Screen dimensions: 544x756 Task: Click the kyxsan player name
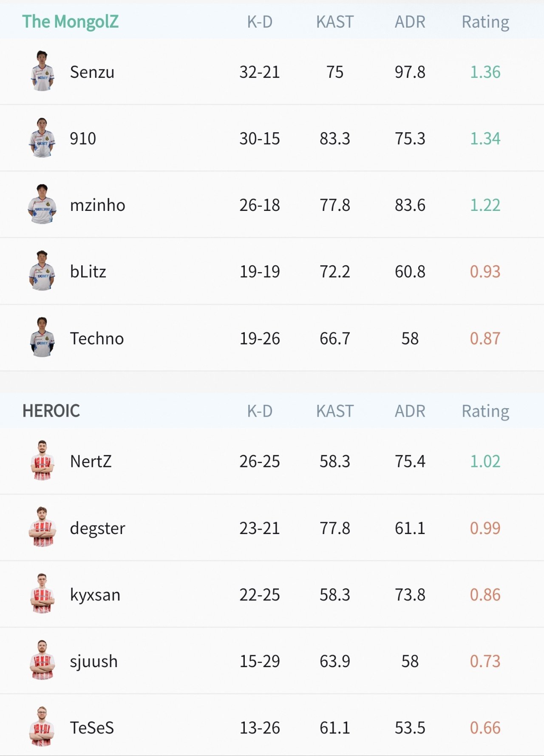coord(95,594)
